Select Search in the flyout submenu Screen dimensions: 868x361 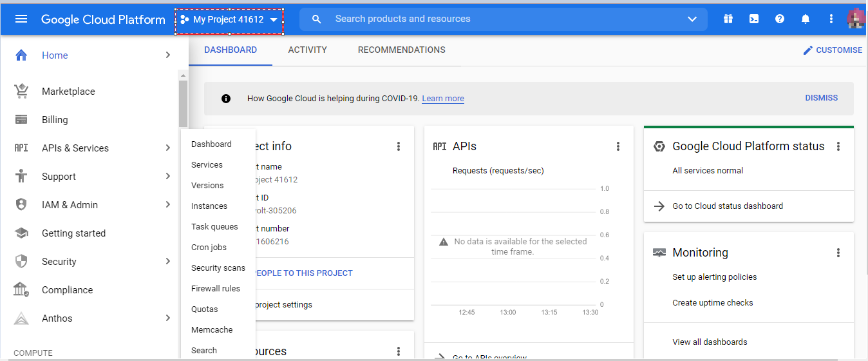(x=204, y=351)
